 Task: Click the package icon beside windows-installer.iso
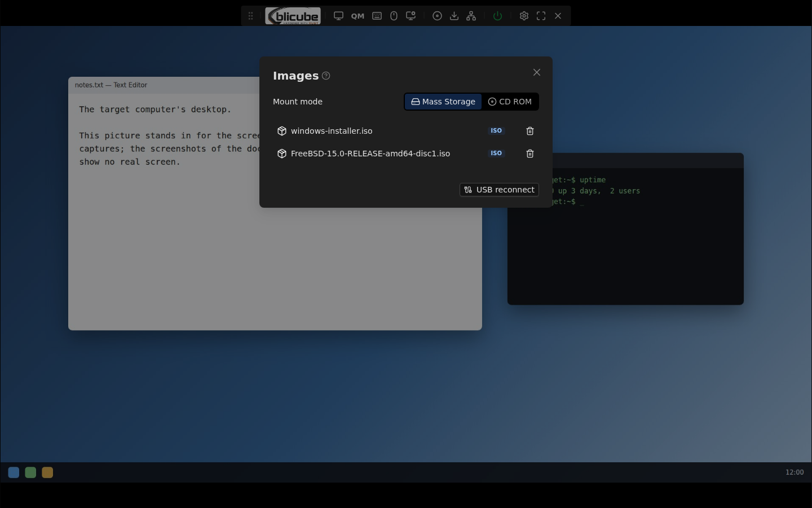(282, 131)
